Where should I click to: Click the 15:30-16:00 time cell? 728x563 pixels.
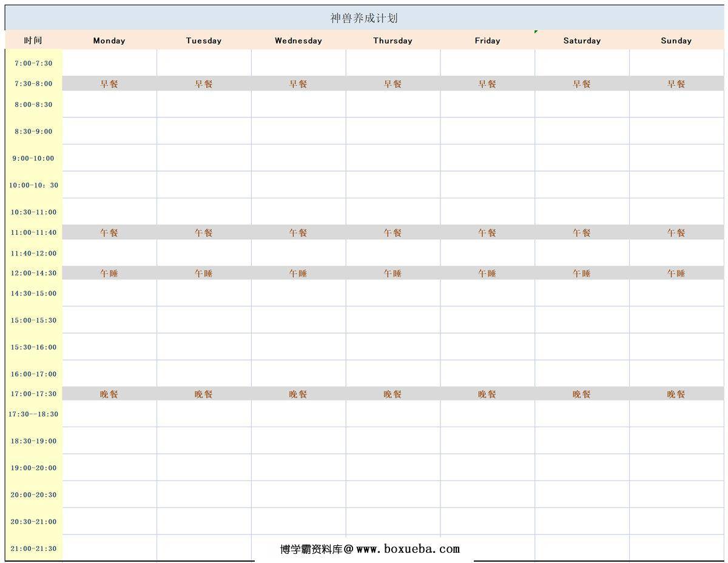(34, 347)
